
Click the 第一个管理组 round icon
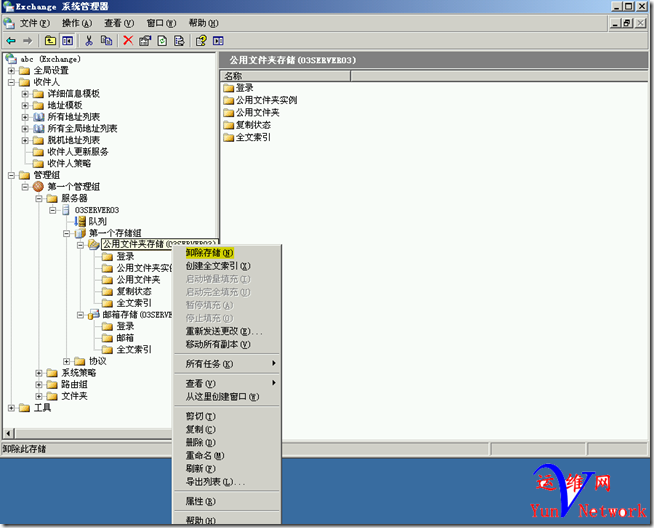click(x=38, y=186)
